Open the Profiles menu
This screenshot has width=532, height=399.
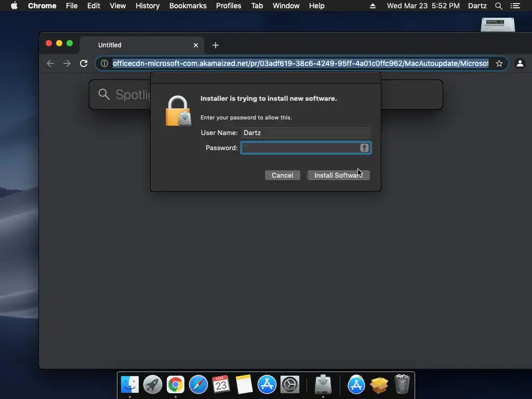[x=229, y=6]
